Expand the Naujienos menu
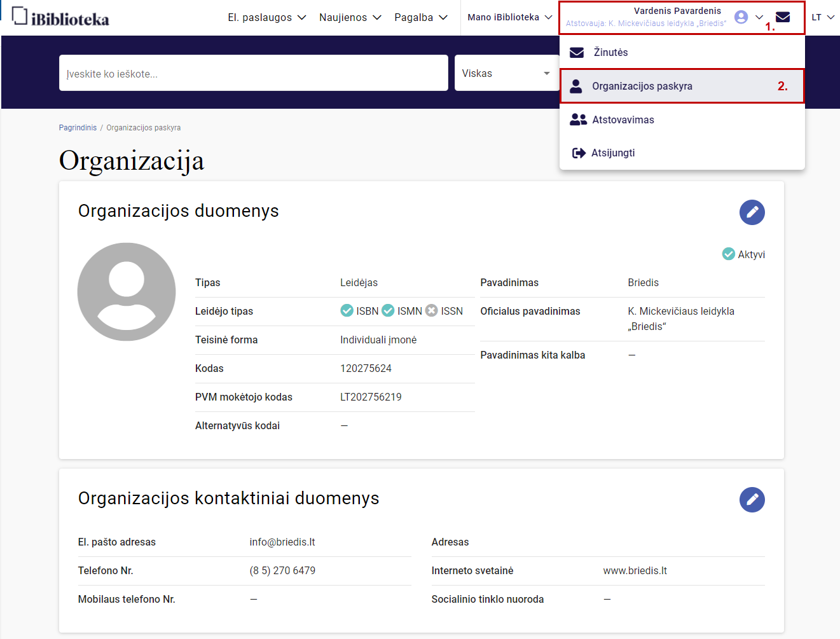The height and width of the screenshot is (639, 840). [x=350, y=17]
